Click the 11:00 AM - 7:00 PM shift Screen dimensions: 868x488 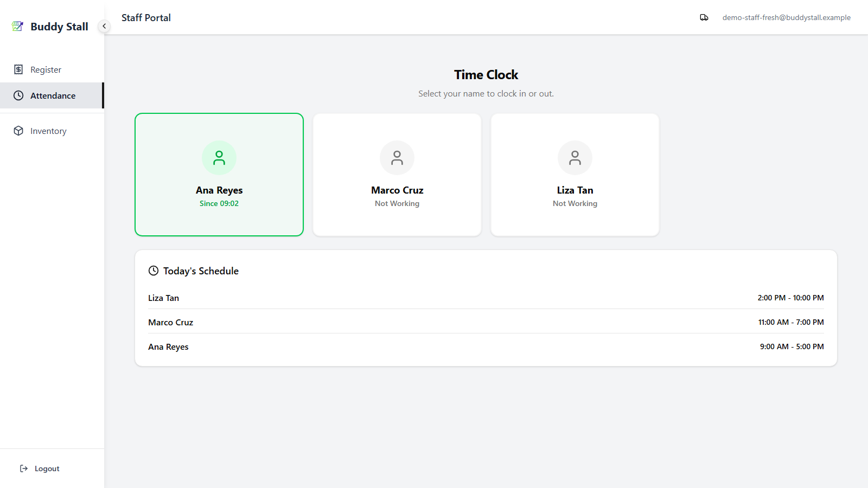(x=791, y=322)
